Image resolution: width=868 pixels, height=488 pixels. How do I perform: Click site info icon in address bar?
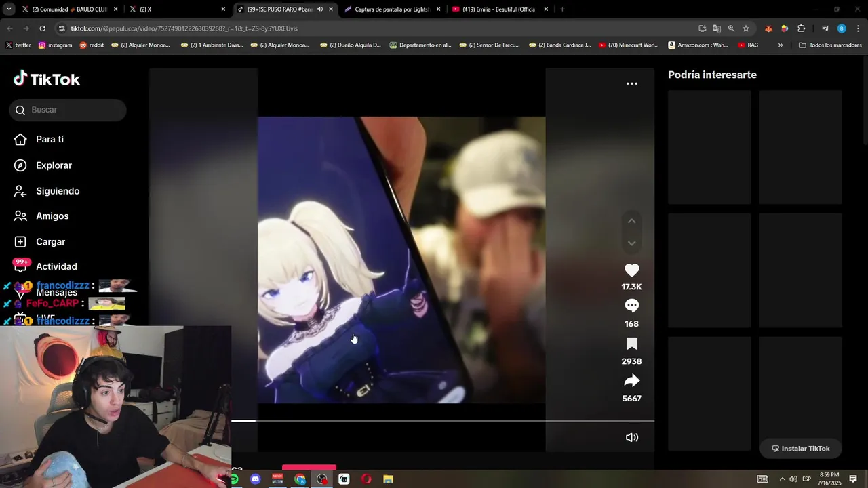62,28
